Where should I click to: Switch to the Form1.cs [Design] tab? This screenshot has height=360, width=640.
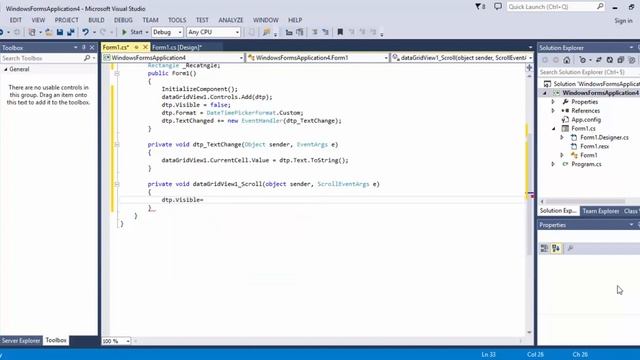point(177,47)
